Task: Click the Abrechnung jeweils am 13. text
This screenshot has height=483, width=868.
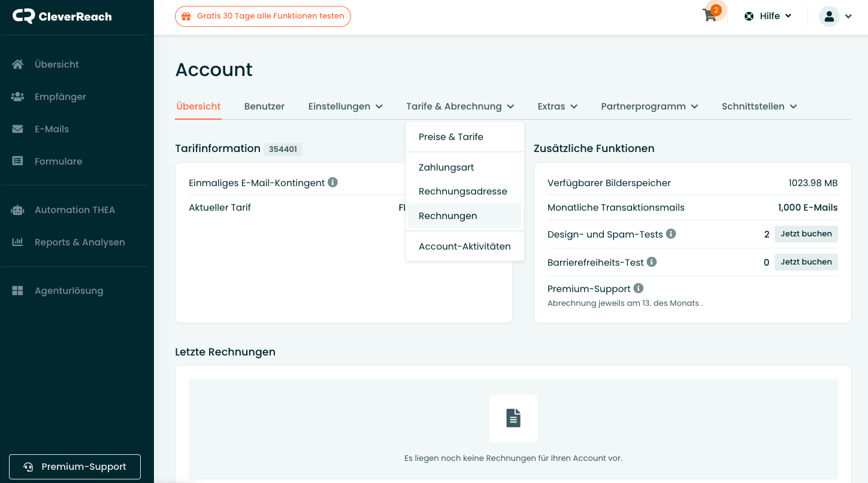Action: coord(625,303)
